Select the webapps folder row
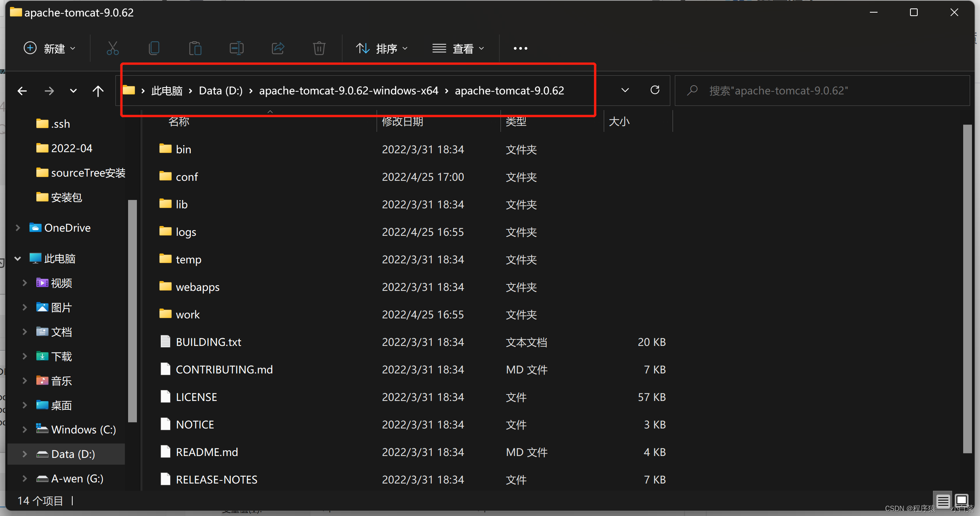Screen dimensions: 980x516 (413, 287)
